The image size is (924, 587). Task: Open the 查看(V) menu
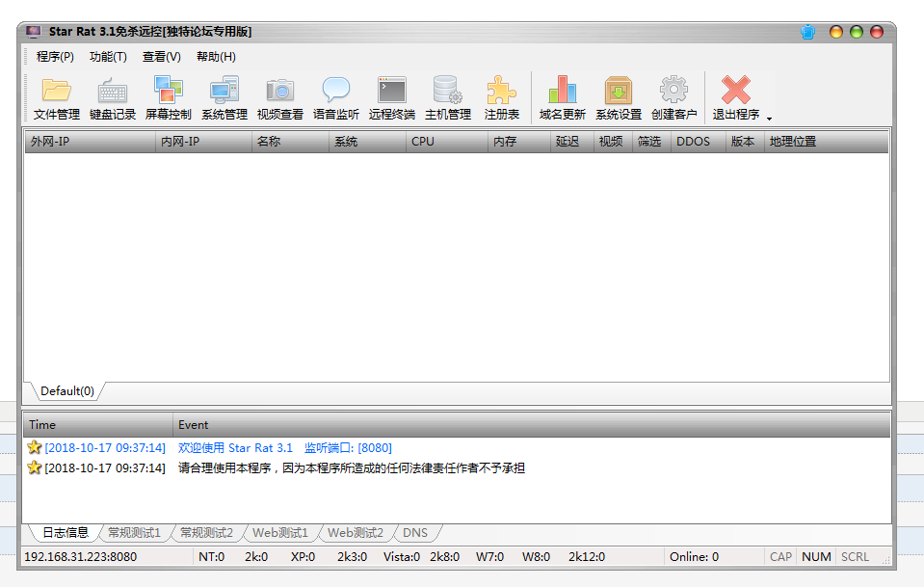[x=162, y=57]
